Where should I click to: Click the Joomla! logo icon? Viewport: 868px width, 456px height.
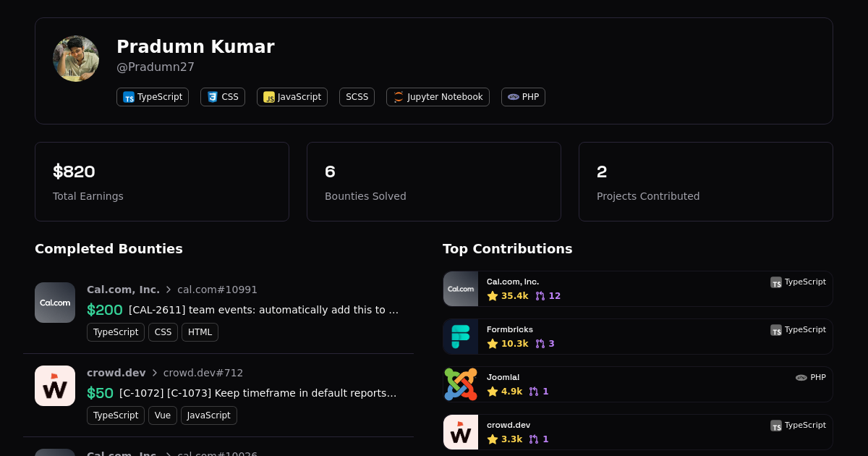pyautogui.click(x=461, y=384)
